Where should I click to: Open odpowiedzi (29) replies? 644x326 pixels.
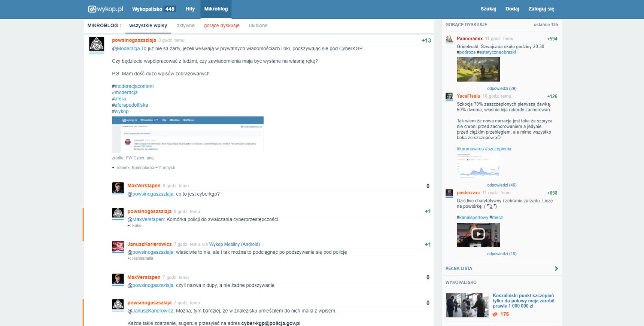(502, 89)
